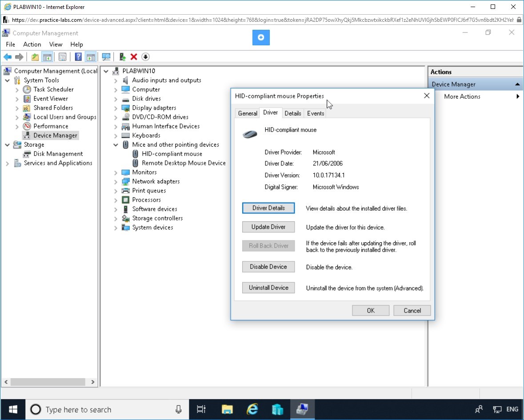The image size is (524, 420).
Task: Click the Disable Device button
Action: [x=268, y=267]
